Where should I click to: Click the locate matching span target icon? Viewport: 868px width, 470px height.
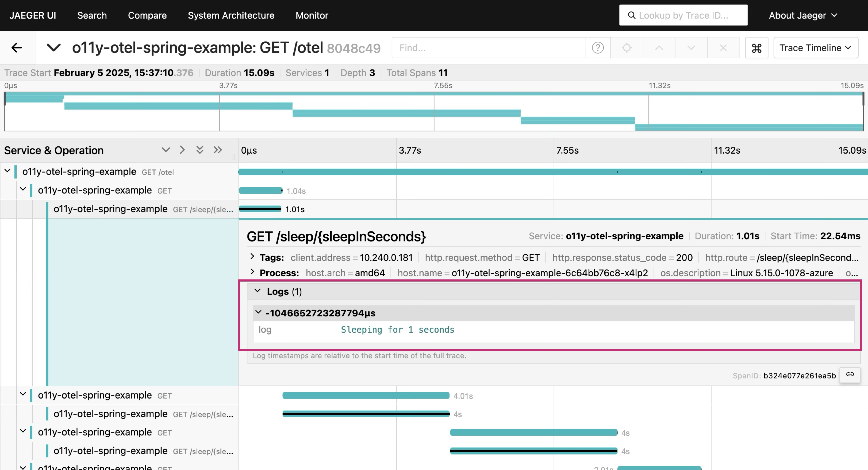tap(627, 48)
